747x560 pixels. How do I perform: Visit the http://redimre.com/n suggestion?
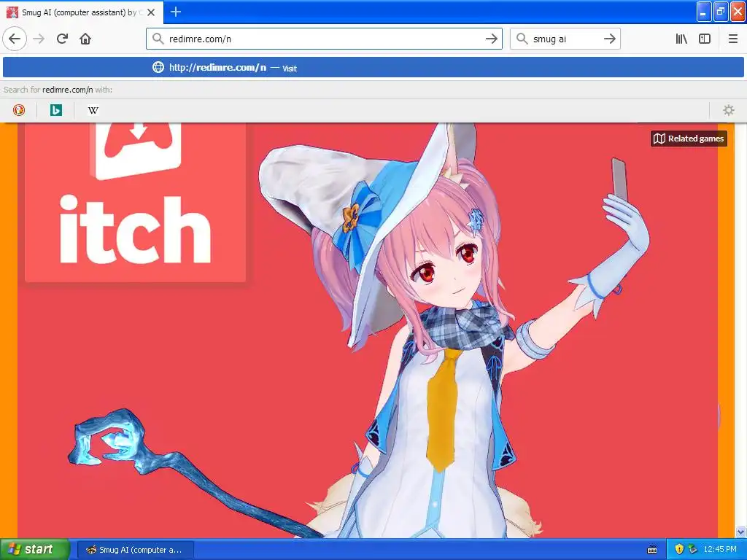pos(373,67)
